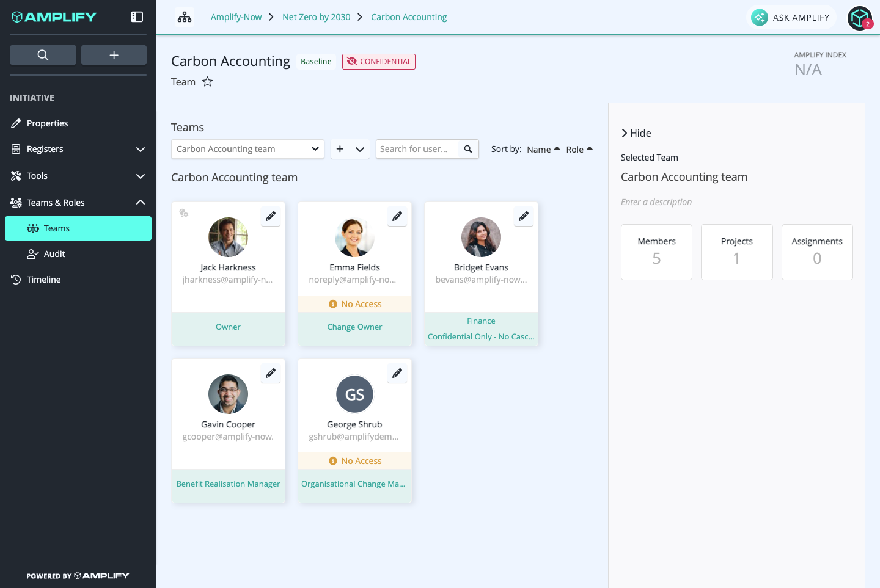Click the Ask Amplify button label

801,18
